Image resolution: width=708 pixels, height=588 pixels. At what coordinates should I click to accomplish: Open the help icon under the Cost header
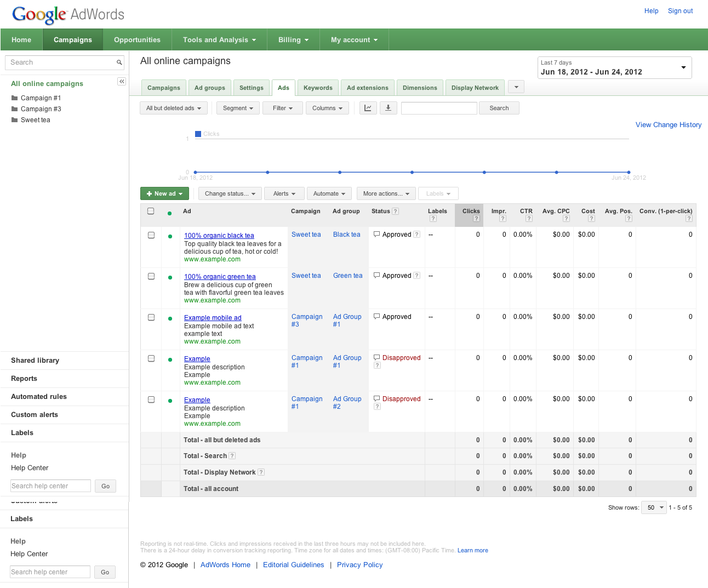(x=591, y=219)
